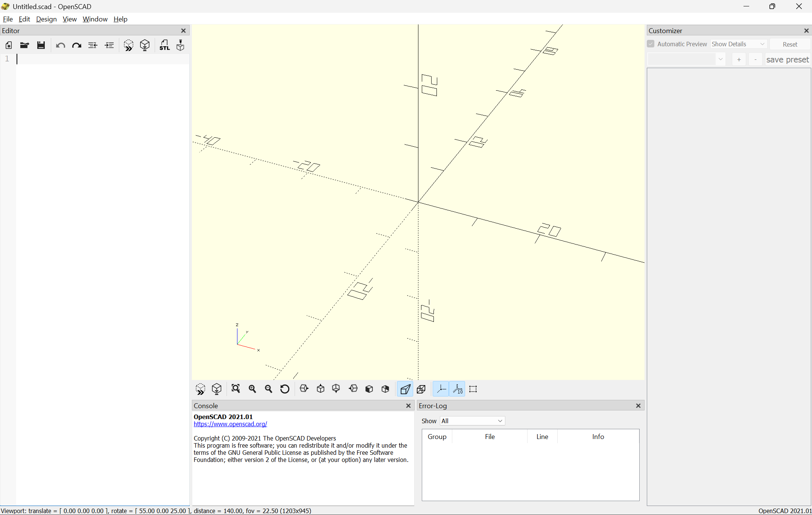Screen dimensions: 812x515
Task: Toggle the scale markers display
Action: [458, 389]
